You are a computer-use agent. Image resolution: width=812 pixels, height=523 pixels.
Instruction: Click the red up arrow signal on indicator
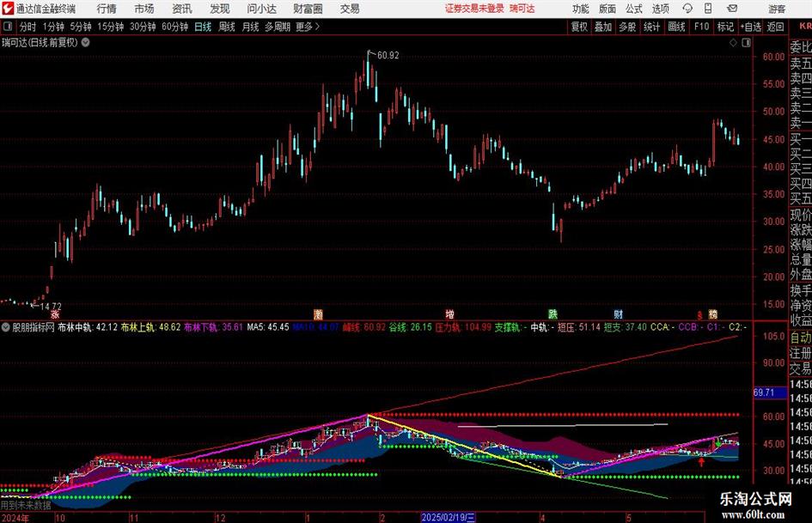(x=702, y=461)
